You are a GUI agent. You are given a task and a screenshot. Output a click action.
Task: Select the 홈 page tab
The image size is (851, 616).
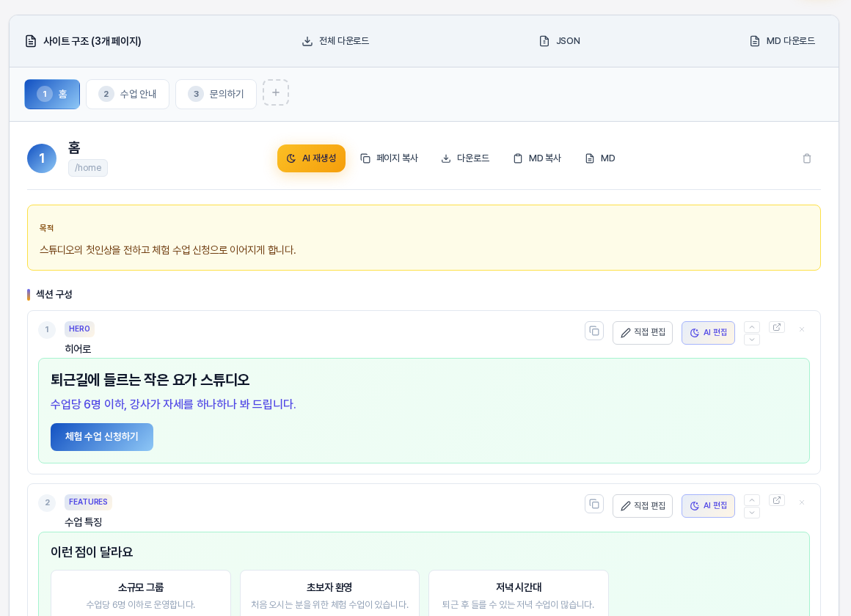(52, 94)
